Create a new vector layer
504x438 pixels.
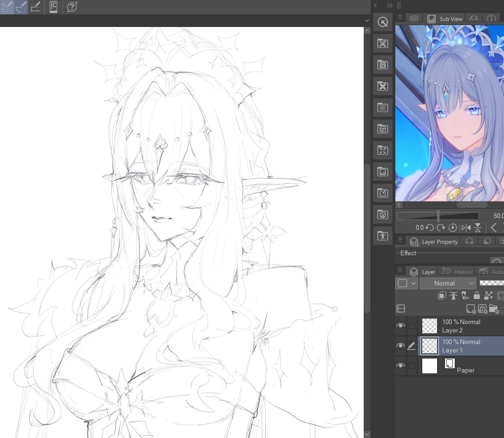coord(483,309)
